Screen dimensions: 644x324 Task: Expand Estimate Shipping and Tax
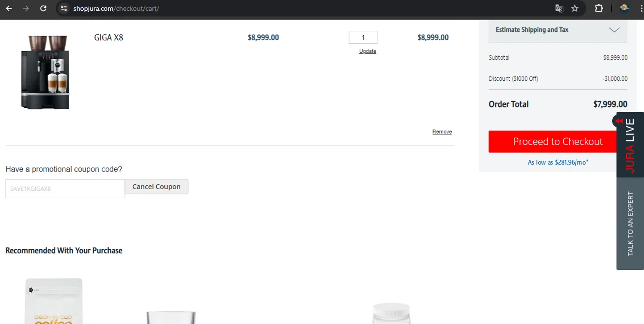(558, 30)
